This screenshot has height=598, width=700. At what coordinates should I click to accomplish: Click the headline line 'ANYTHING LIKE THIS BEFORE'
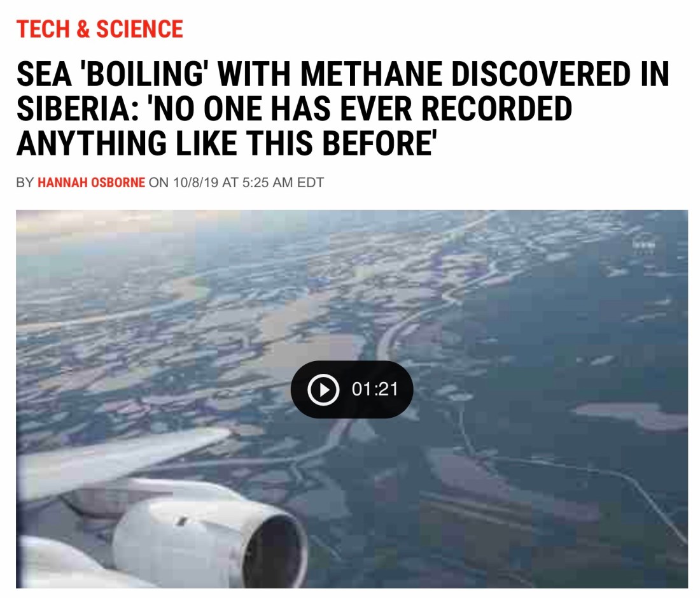[225, 143]
